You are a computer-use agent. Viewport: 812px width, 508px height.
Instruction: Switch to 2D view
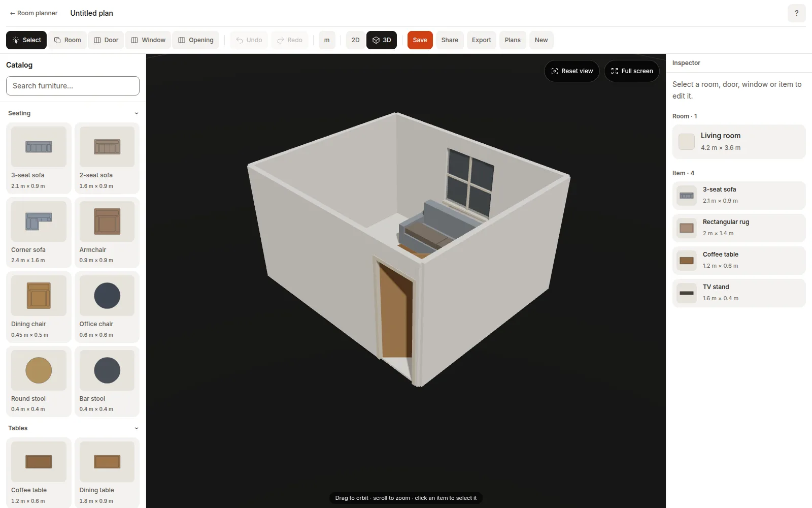(355, 40)
